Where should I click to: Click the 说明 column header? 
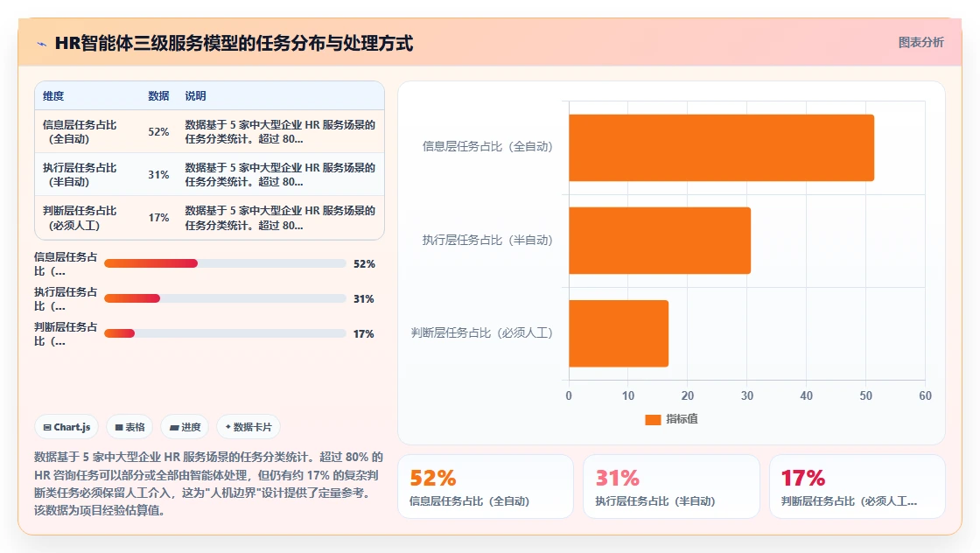coord(195,95)
